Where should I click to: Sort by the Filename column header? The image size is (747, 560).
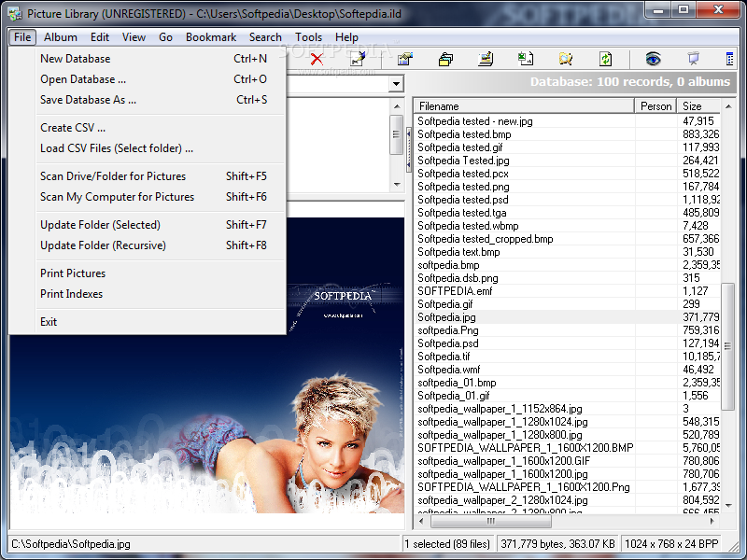pyautogui.click(x=524, y=106)
